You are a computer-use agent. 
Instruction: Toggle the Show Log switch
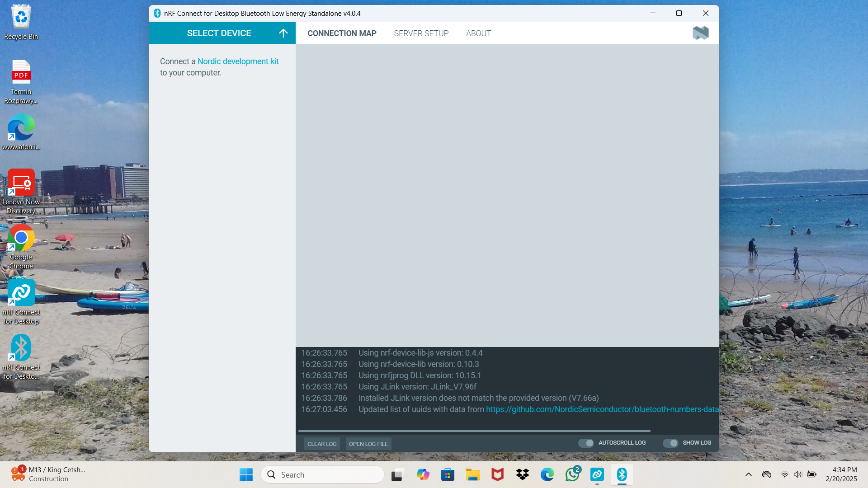670,443
